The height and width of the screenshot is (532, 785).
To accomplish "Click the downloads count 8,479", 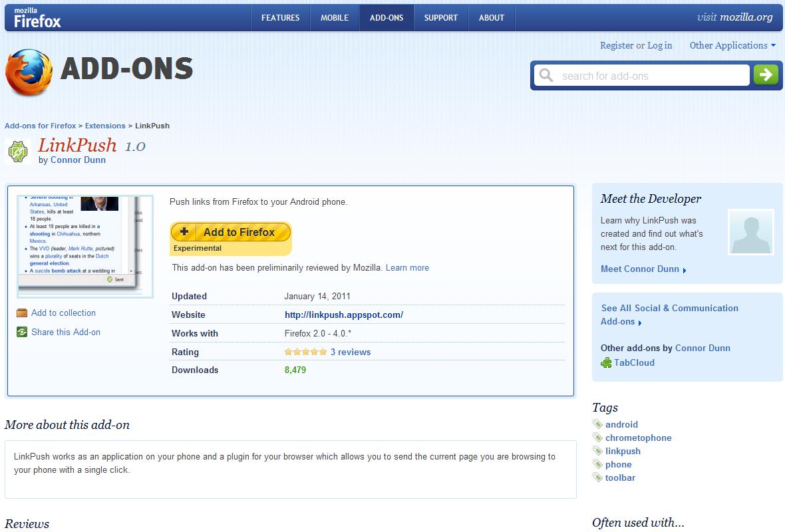I will click(x=295, y=370).
